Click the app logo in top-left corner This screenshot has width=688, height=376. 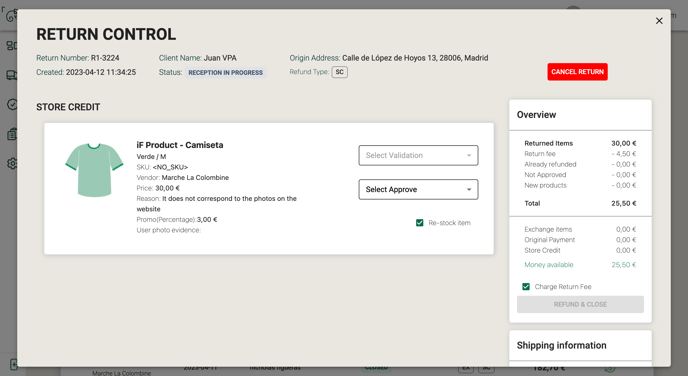[11, 16]
